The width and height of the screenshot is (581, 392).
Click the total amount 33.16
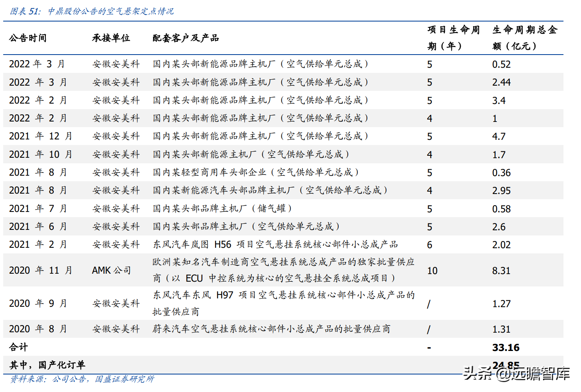[506, 348]
